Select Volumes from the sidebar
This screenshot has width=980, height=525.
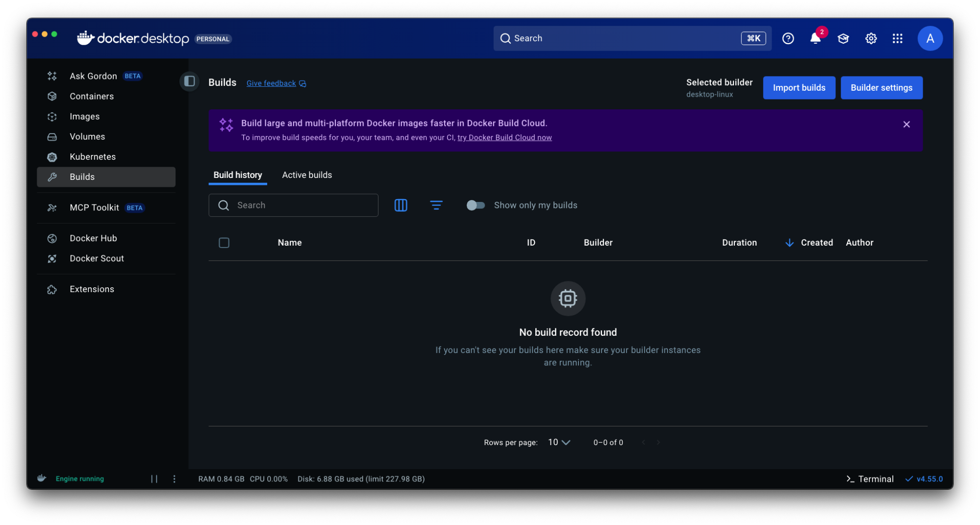point(87,136)
